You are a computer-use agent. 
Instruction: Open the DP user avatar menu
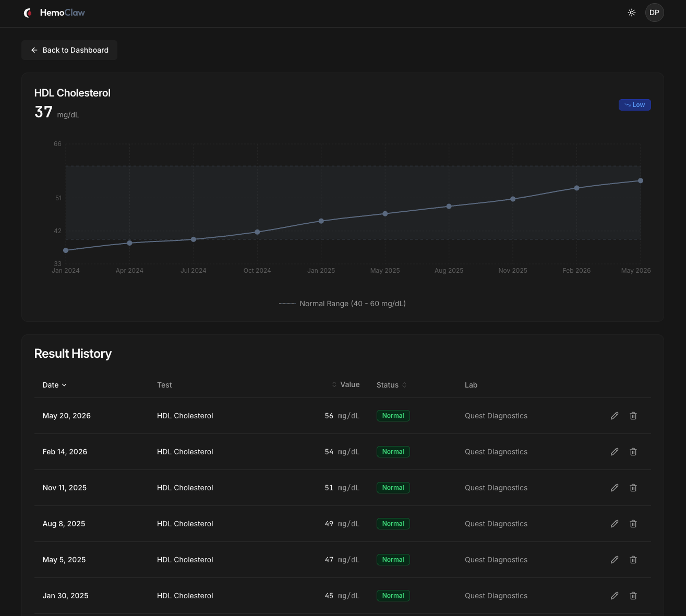tap(655, 13)
